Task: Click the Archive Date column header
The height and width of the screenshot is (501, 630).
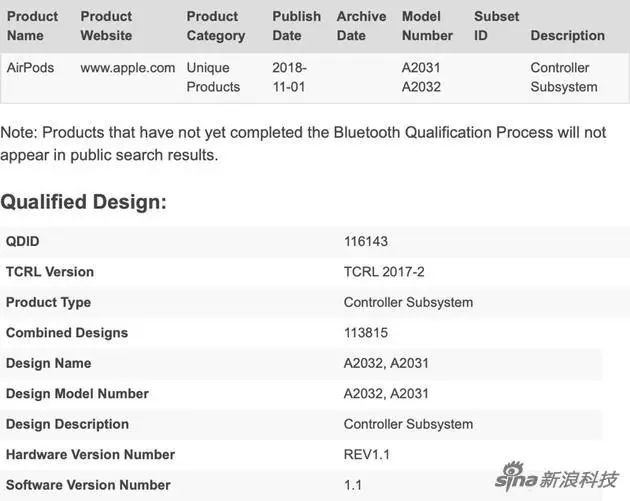Action: click(x=361, y=26)
